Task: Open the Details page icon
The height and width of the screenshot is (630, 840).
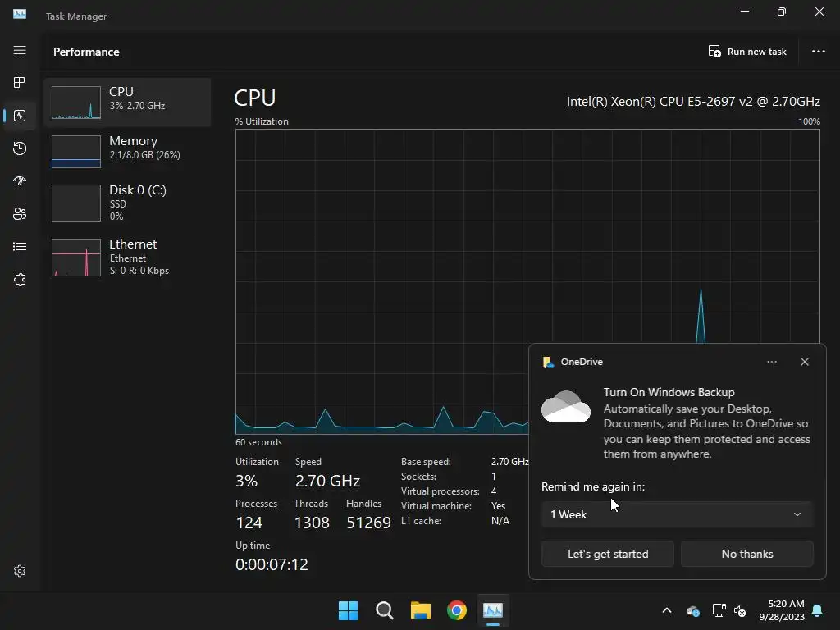Action: [x=20, y=246]
